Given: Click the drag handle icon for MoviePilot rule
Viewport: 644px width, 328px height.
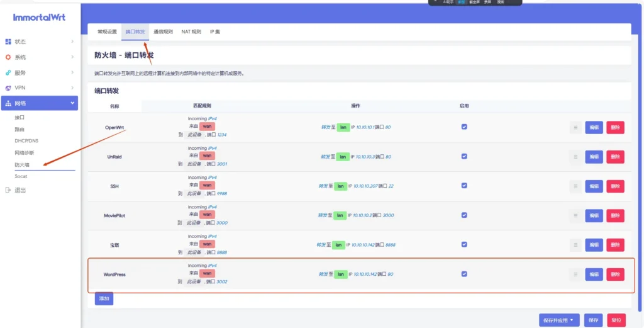Looking at the screenshot, I should (x=575, y=215).
